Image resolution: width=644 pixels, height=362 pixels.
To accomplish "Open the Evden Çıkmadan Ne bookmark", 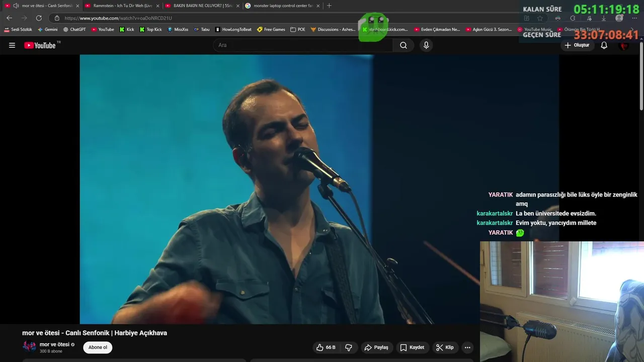I will point(437,30).
